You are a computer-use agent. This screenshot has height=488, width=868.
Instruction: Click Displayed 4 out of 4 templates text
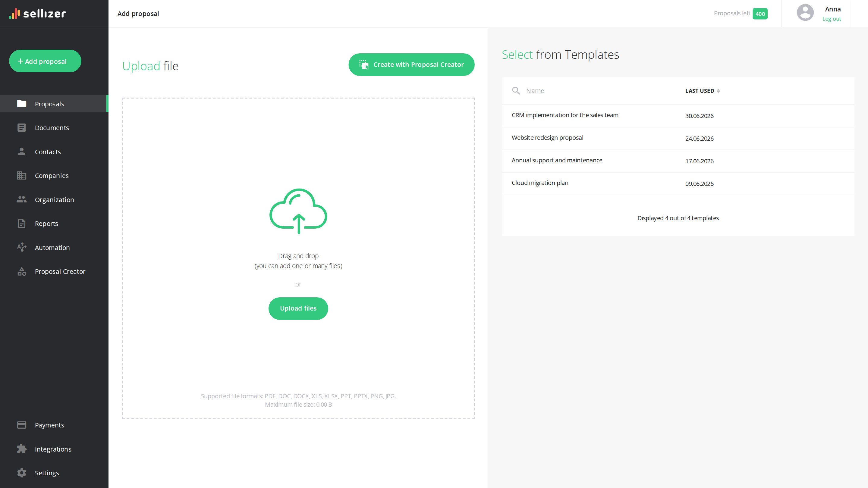coord(678,218)
